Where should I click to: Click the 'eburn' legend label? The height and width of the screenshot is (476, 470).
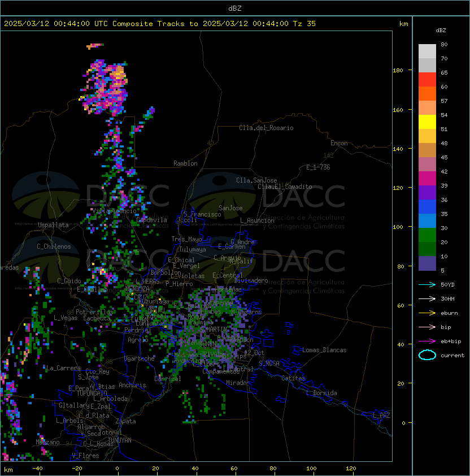pos(449,313)
